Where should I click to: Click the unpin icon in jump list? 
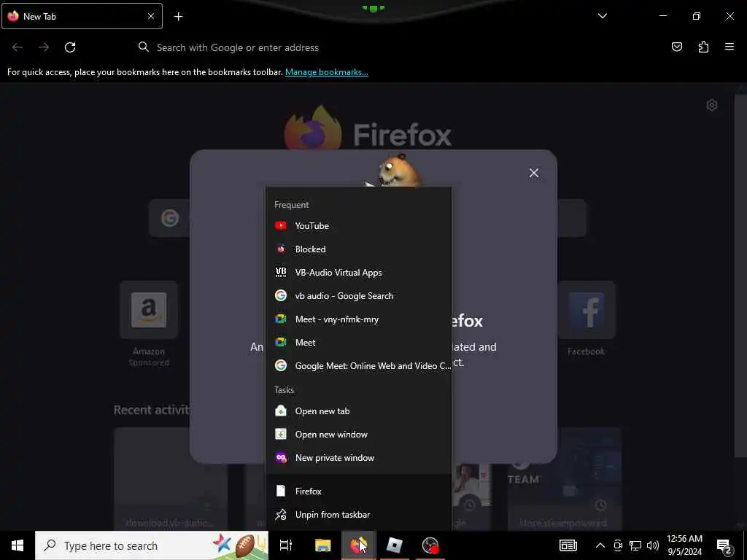(x=281, y=514)
